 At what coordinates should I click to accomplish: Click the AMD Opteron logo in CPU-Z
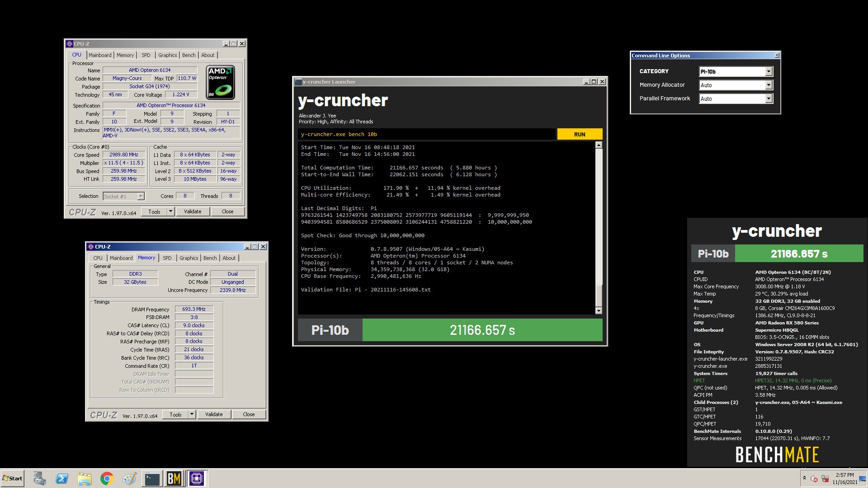point(220,82)
